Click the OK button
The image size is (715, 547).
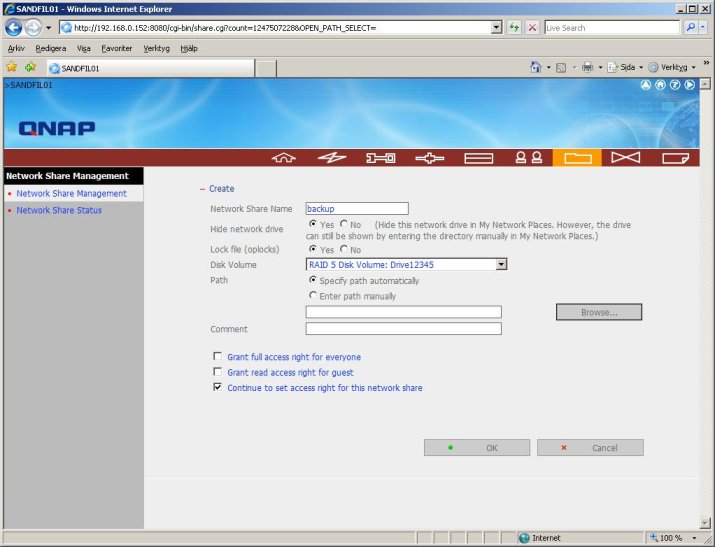click(476, 448)
